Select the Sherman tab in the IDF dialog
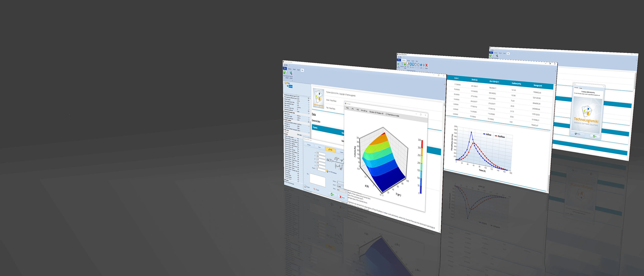The height and width of the screenshot is (276, 644). pyautogui.click(x=309, y=145)
